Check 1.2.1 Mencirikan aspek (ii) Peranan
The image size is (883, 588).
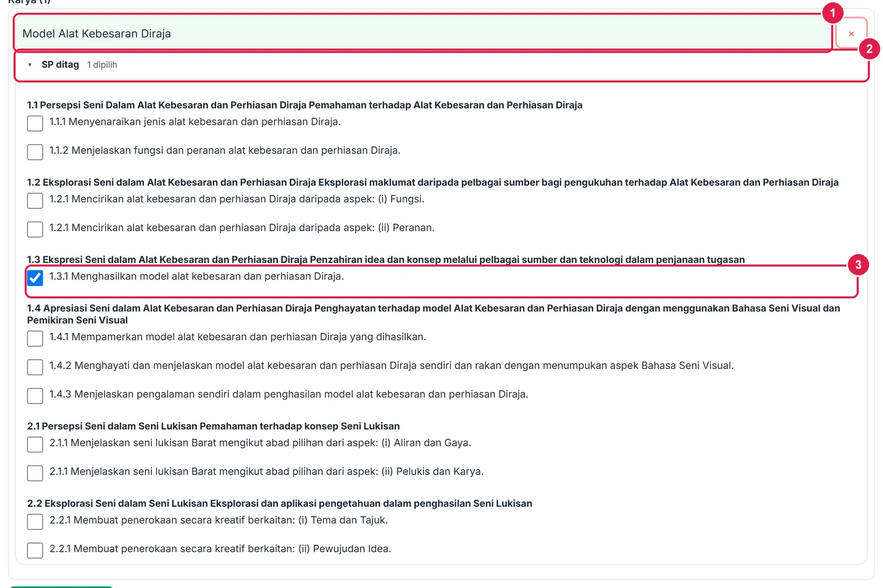coord(35,229)
